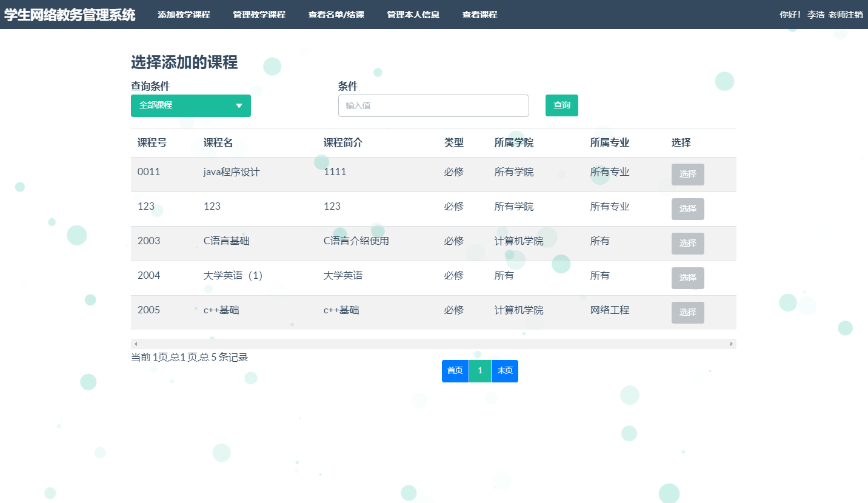Select page 1 in pagination
Screen dimensions: 868x503
pyautogui.click(x=479, y=371)
